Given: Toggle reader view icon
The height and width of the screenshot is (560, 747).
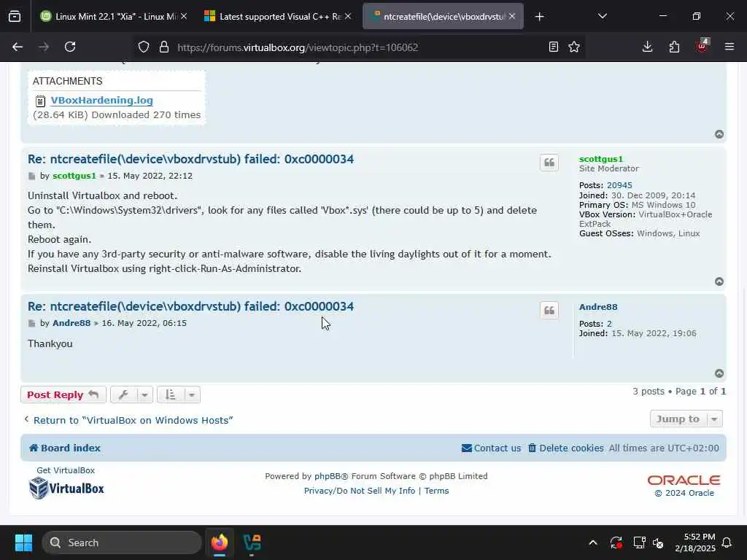Looking at the screenshot, I should [553, 47].
